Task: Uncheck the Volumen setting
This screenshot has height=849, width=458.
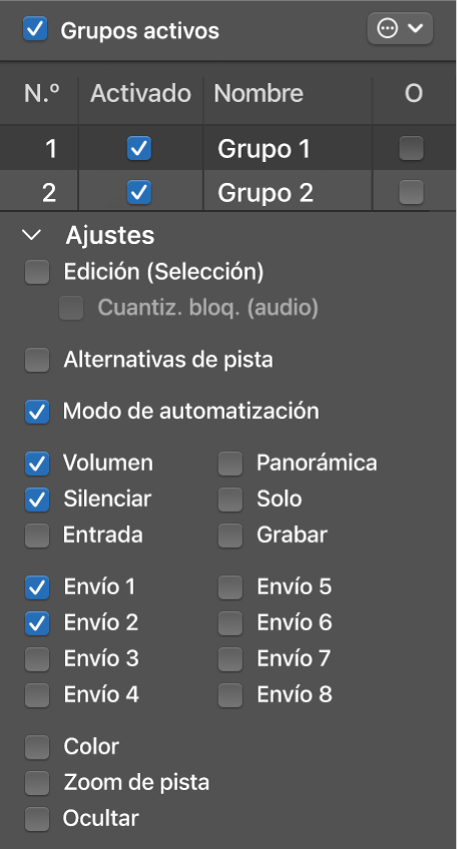Action: tap(37, 464)
